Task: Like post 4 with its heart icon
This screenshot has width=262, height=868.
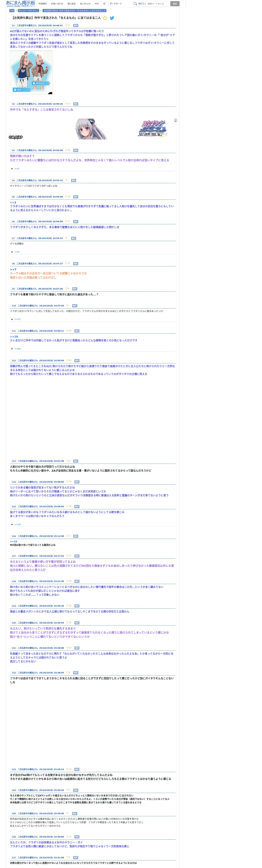Action: point(66,180)
